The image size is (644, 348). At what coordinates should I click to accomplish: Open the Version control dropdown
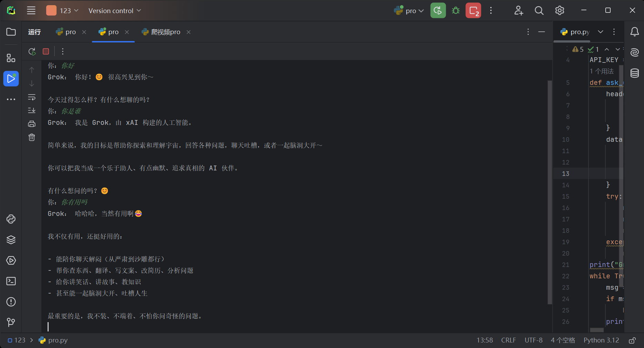click(114, 11)
